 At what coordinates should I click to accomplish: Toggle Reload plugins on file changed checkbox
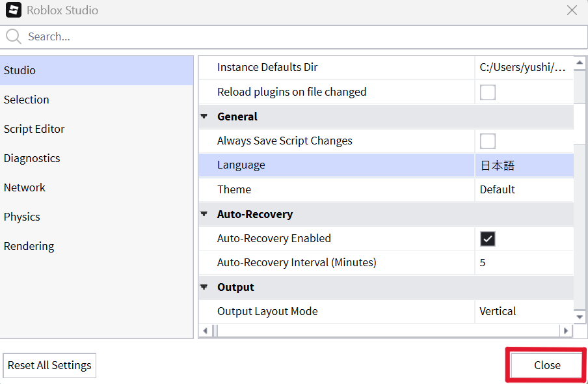487,92
